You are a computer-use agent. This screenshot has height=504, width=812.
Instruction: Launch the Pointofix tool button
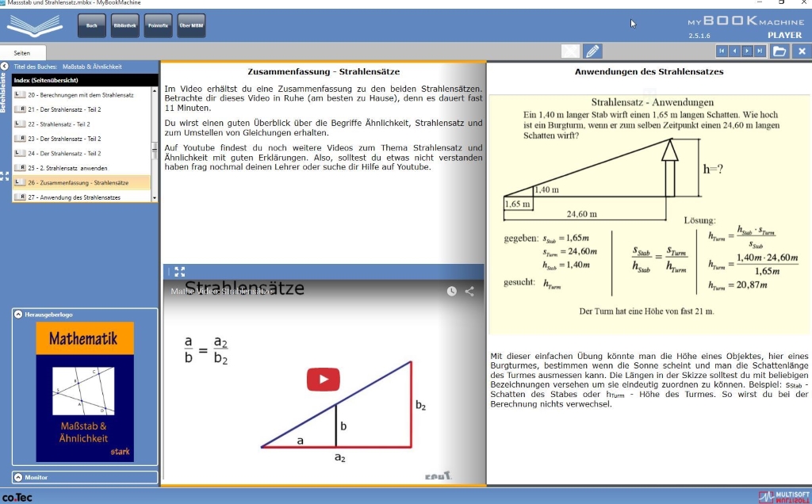click(158, 25)
